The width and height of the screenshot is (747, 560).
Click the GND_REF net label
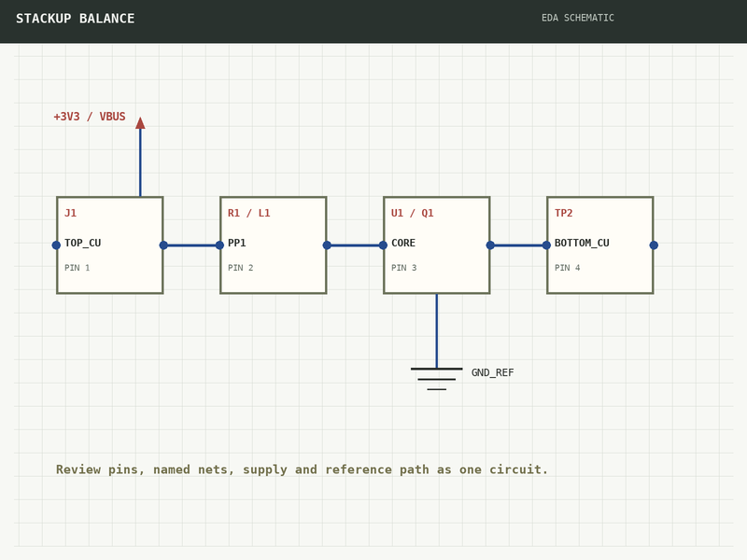coord(493,372)
